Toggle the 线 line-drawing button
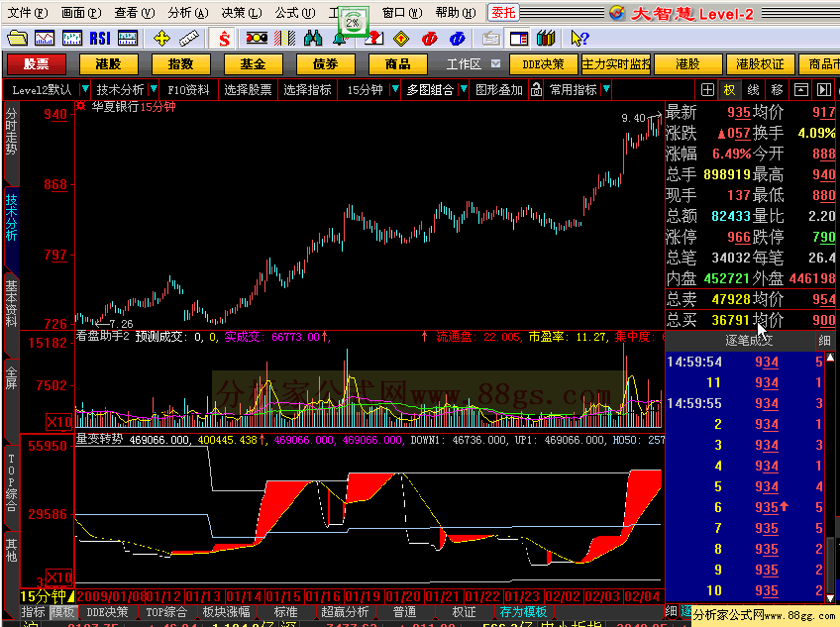 point(753,89)
